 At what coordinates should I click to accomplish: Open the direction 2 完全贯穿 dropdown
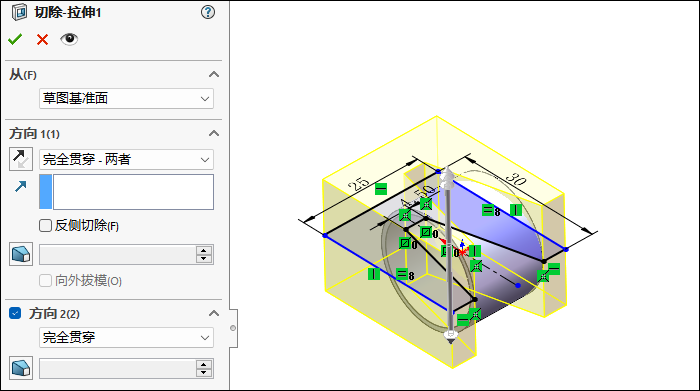pyautogui.click(x=126, y=337)
